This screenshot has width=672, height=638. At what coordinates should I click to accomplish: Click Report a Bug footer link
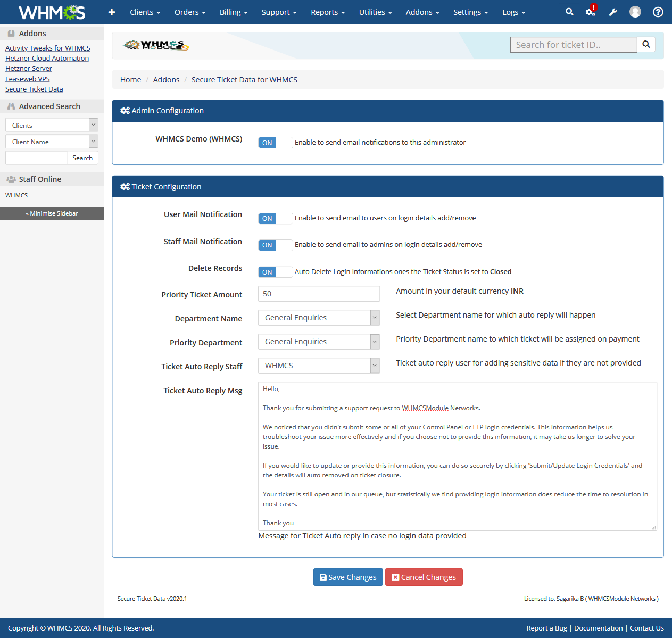pyautogui.click(x=547, y=628)
